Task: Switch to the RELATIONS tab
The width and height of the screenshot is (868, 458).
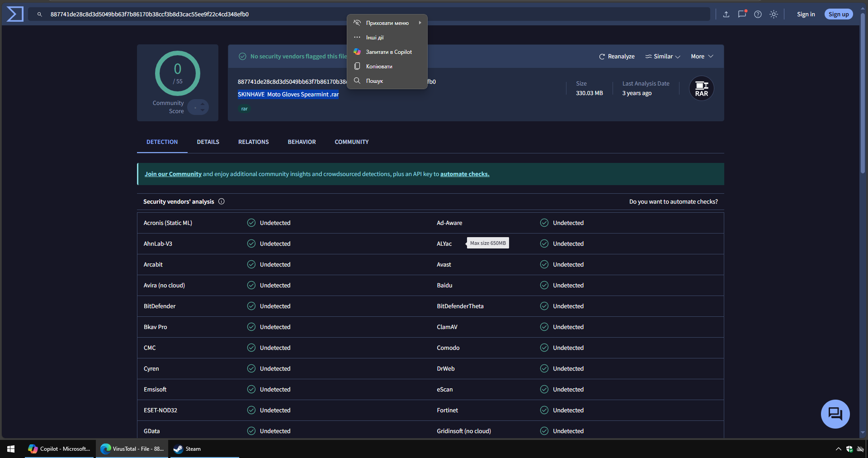Action: coord(254,142)
